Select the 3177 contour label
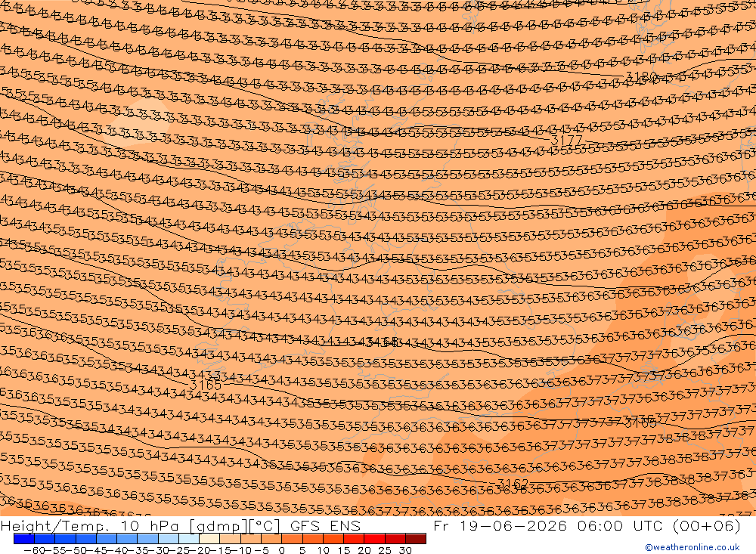The height and width of the screenshot is (554, 756). 566,141
